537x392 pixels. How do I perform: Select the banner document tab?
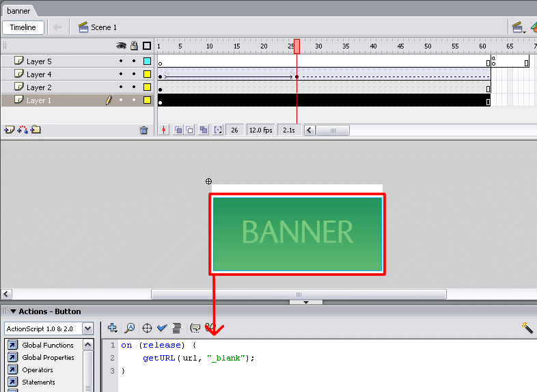pyautogui.click(x=18, y=11)
